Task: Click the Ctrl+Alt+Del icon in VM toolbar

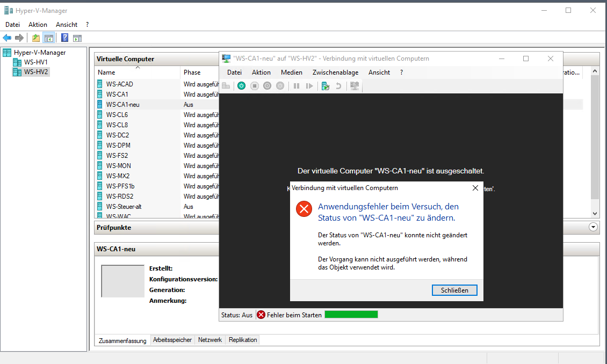Action: click(226, 86)
